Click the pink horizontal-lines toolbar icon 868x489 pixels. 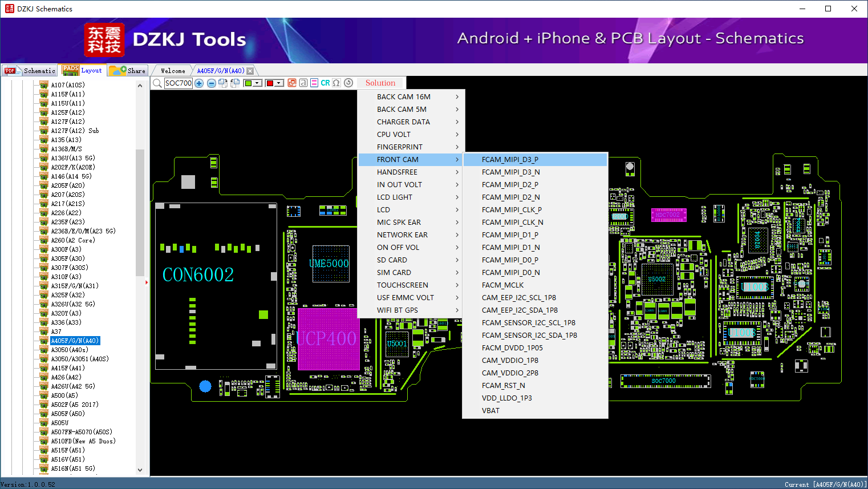(x=314, y=83)
